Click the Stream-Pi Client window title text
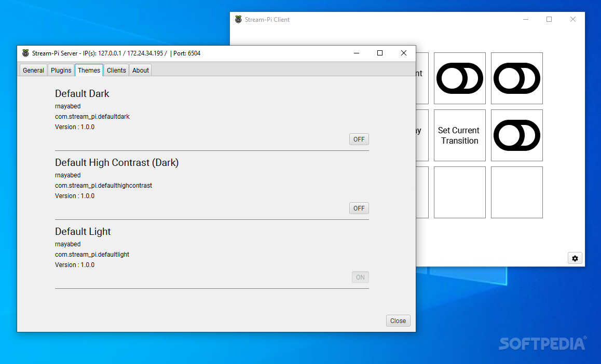 tap(267, 20)
